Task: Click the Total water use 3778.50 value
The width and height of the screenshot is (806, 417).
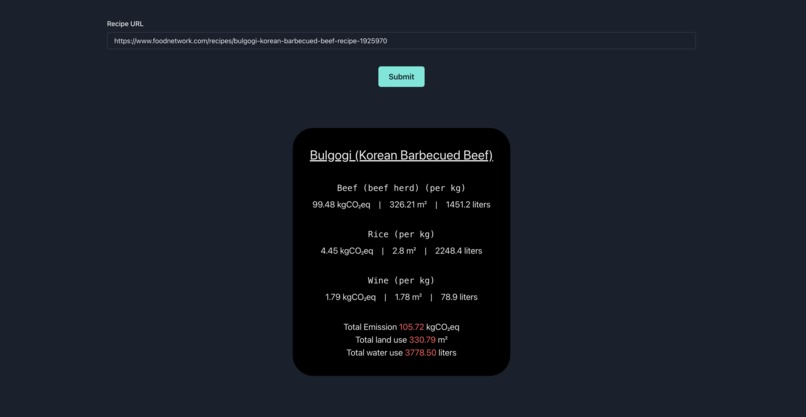Action: point(420,353)
